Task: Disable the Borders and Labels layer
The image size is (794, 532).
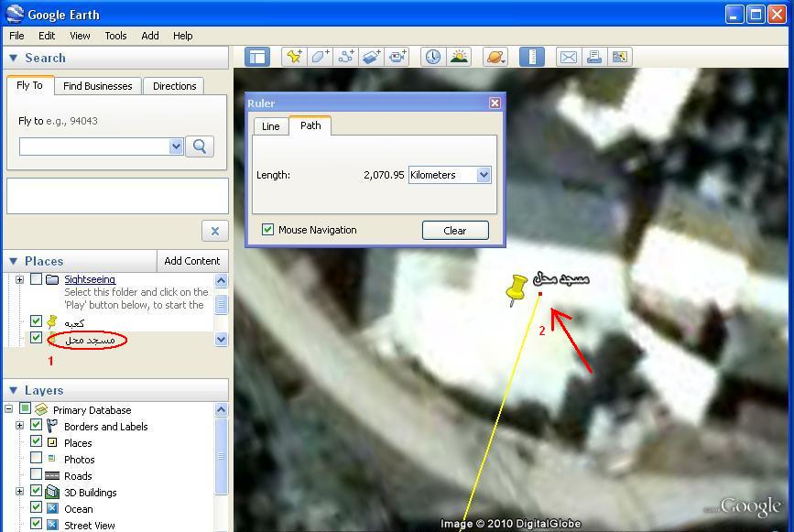Action: [36, 425]
